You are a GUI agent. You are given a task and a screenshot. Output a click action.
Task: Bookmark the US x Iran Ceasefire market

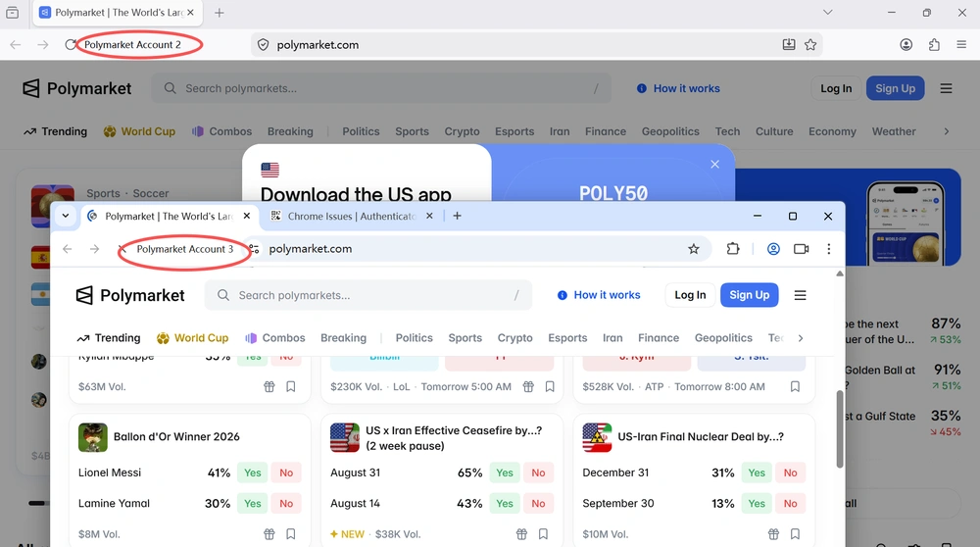[543, 534]
